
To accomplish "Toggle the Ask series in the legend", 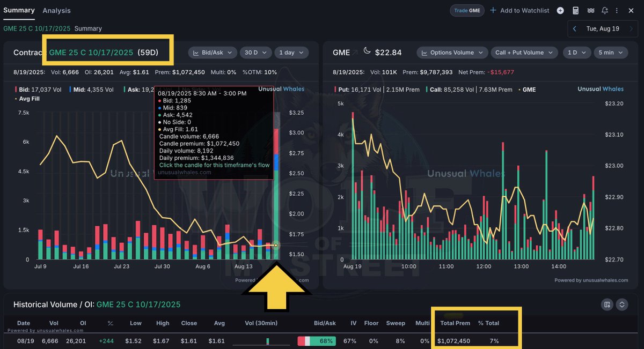I will (x=138, y=90).
